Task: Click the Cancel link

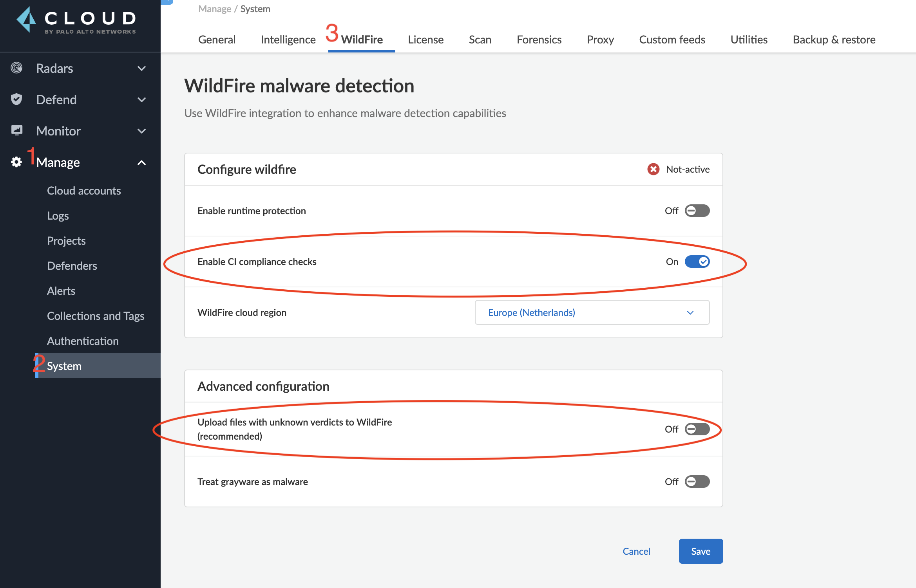Action: (636, 551)
